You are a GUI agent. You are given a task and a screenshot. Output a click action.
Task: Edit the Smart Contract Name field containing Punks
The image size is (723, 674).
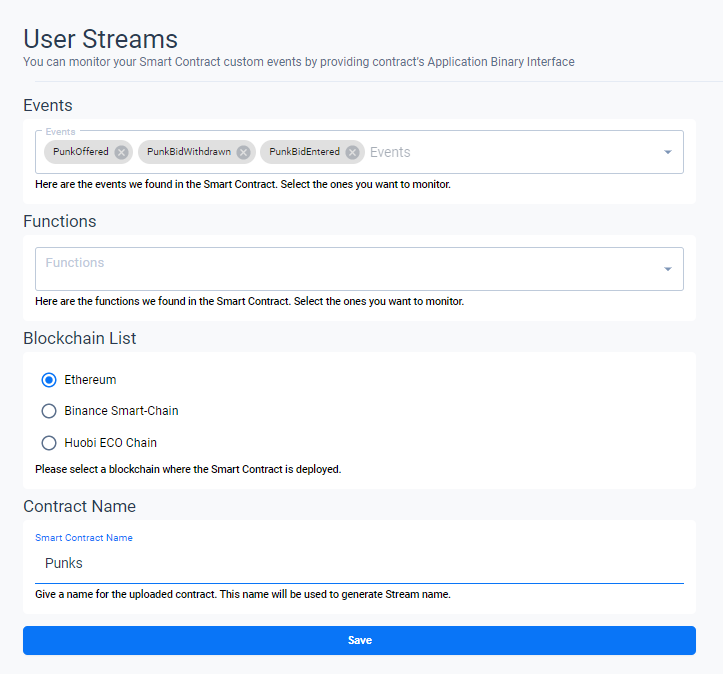(x=359, y=563)
